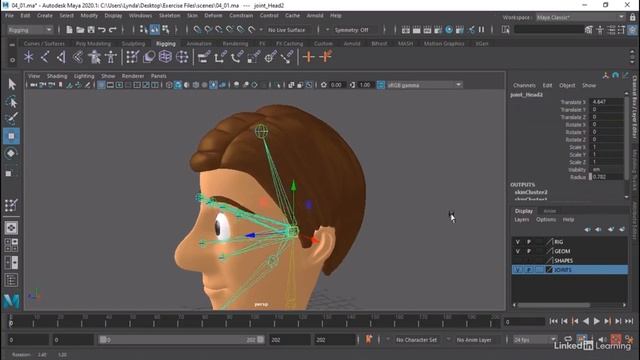Open the Rigging menu set dropdown
The width and height of the screenshot is (640, 360).
click(31, 30)
